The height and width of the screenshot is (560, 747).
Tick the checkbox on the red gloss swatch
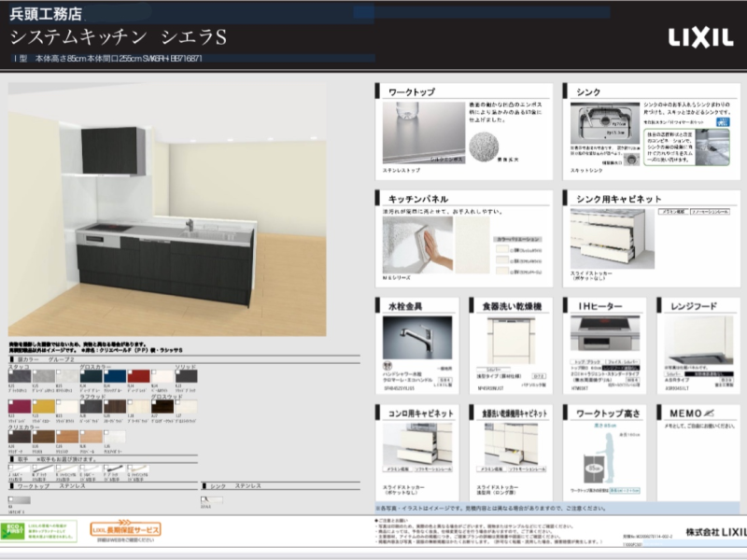[130, 371]
